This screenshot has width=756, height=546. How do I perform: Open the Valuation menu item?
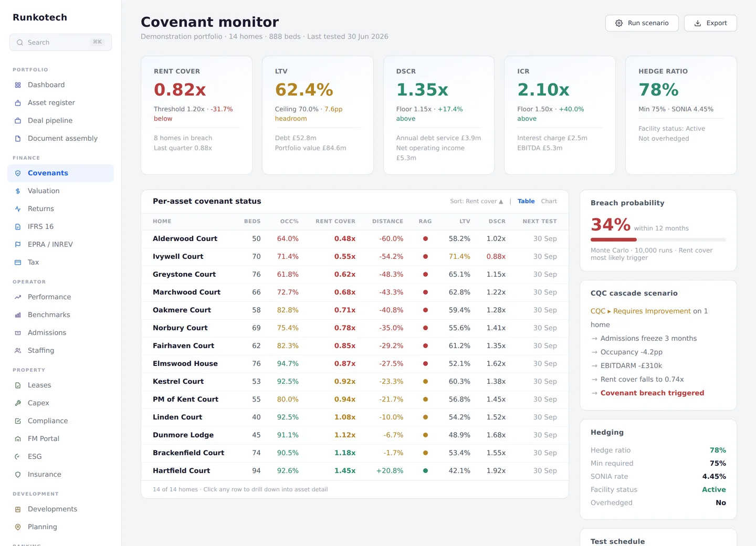(60, 191)
